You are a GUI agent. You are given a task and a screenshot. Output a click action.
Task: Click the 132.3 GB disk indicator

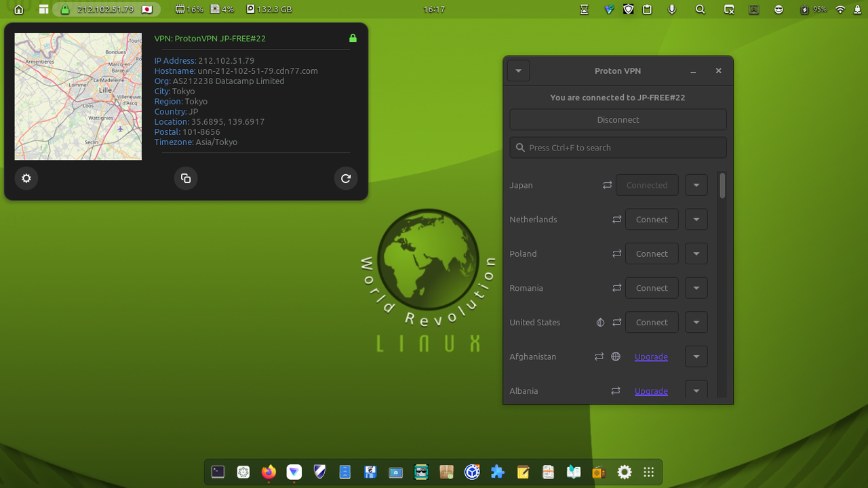pyautogui.click(x=269, y=9)
